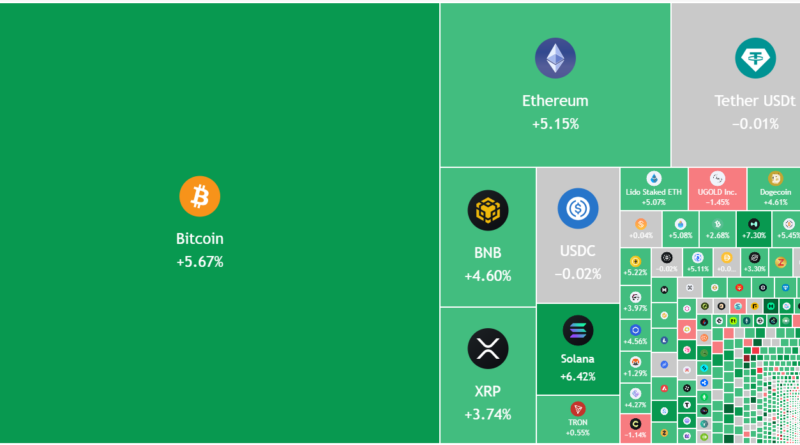Viewport: 800px width, 445px height.
Task: Click the UGOLD Inc. icon
Action: click(716, 178)
